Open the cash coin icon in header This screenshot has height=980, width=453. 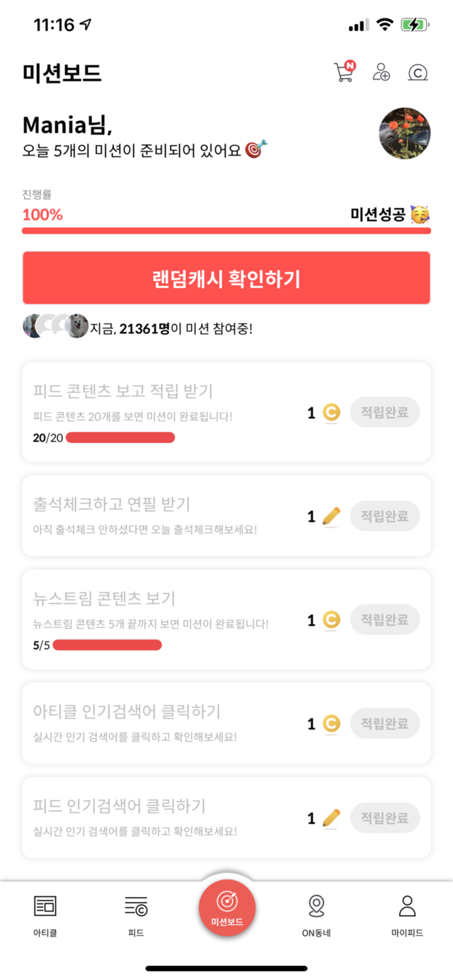pyautogui.click(x=418, y=72)
